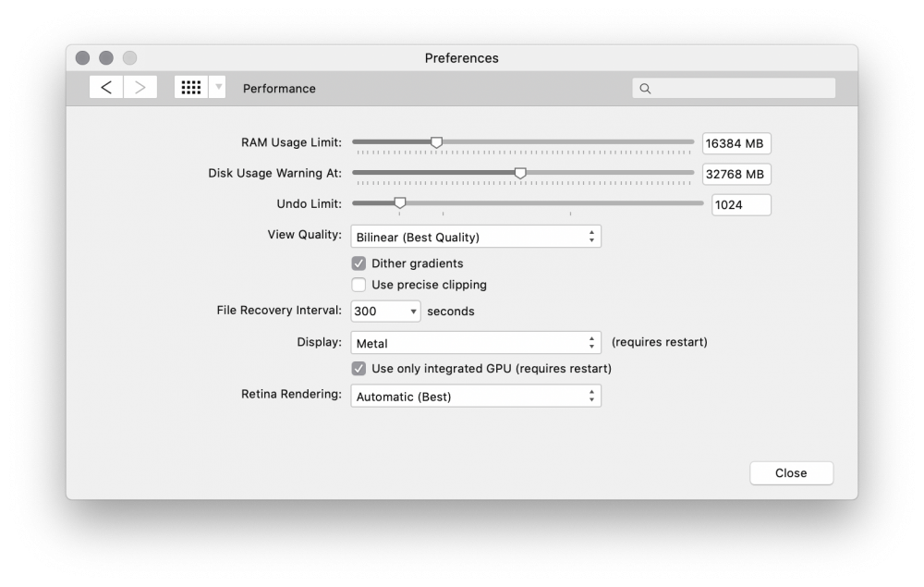Click the back navigation arrow

[105, 86]
